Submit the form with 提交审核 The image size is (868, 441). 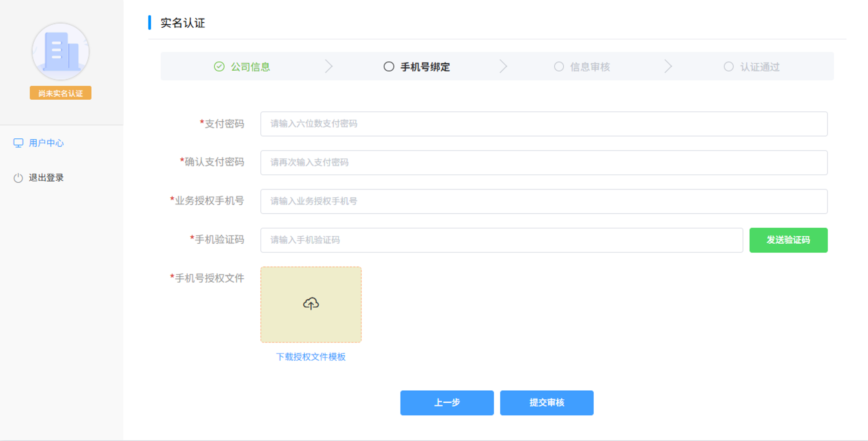pos(546,403)
